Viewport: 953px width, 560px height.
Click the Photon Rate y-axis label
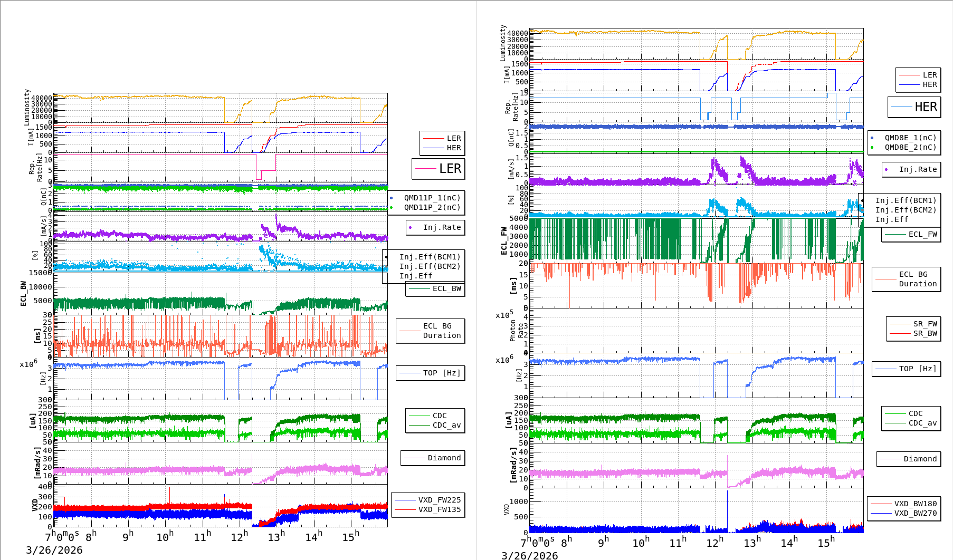pyautogui.click(x=517, y=330)
